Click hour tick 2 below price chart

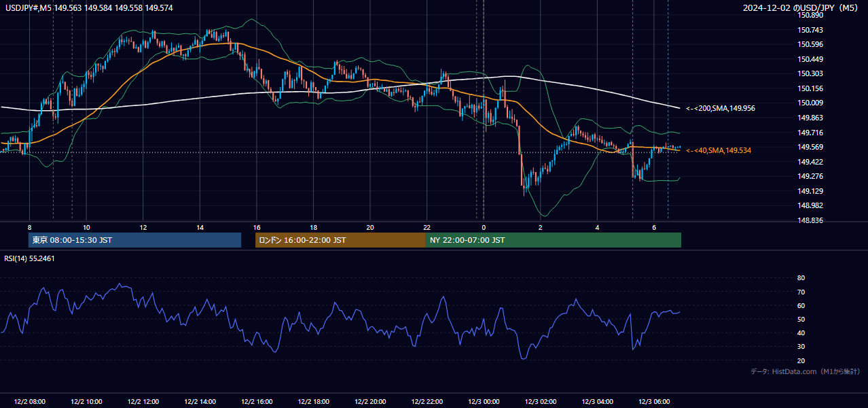541,227
